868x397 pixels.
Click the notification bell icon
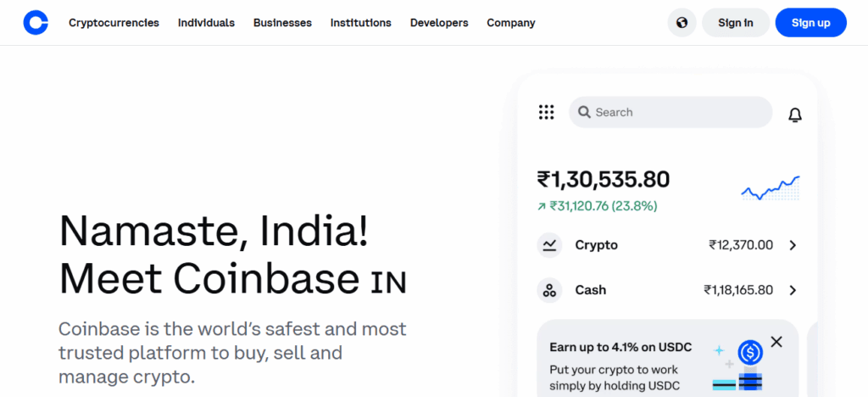coord(794,115)
